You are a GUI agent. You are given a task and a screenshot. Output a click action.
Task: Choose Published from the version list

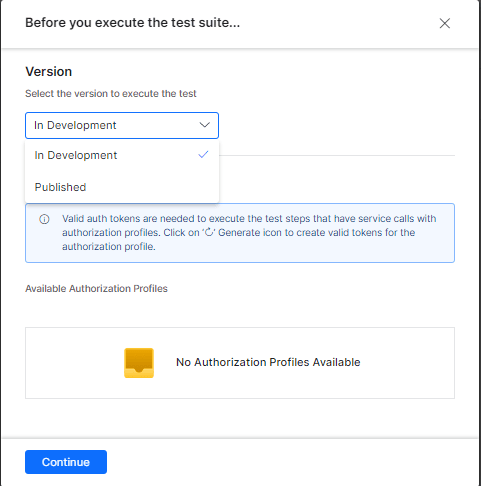[122, 187]
